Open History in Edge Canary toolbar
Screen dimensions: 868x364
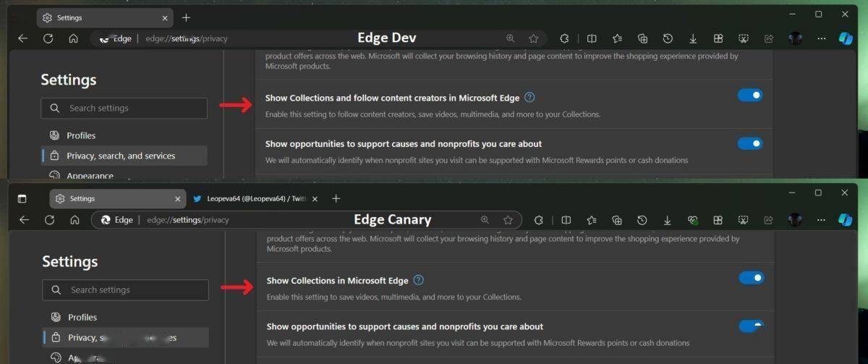pos(642,219)
